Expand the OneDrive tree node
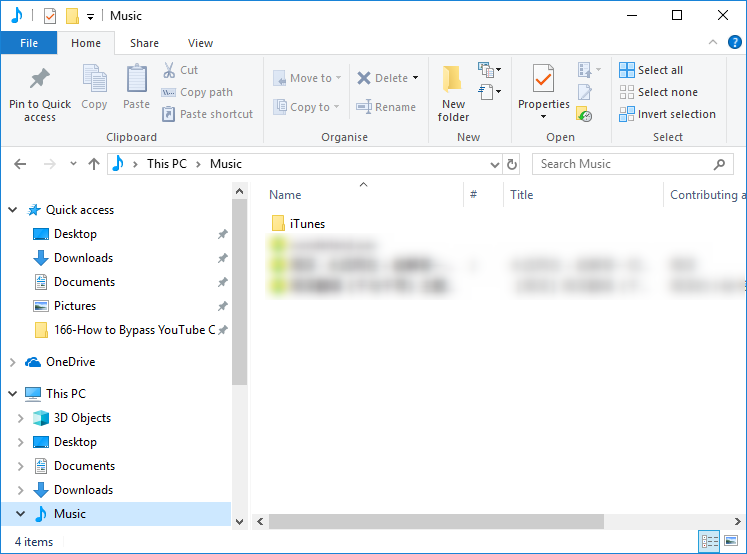 tap(12, 362)
